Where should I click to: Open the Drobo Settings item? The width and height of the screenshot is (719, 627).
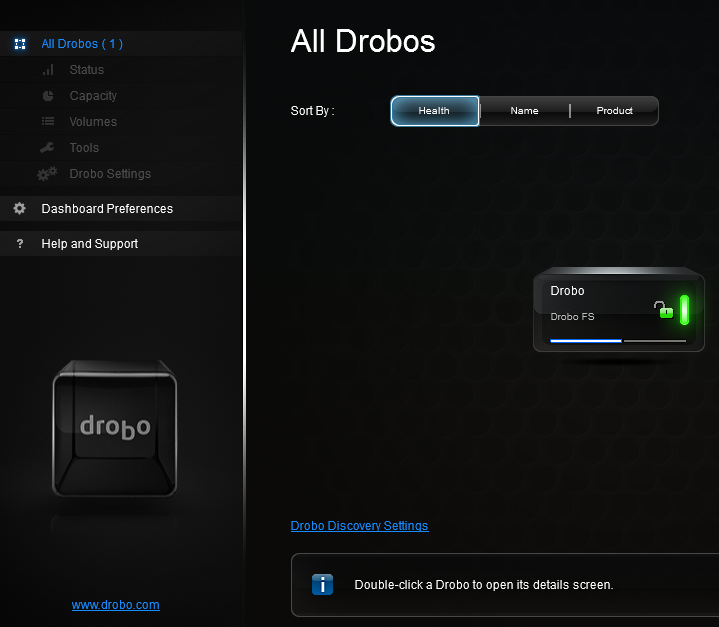[121, 174]
